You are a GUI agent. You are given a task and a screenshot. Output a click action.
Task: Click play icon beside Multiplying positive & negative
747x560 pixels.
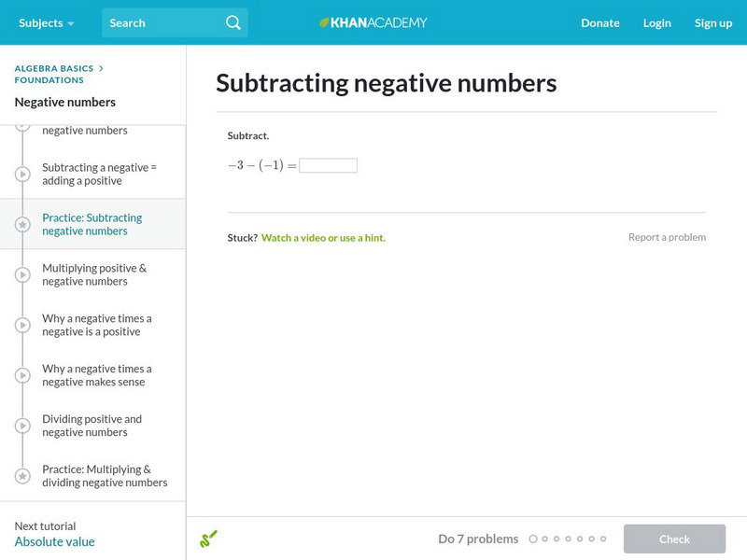[22, 274]
